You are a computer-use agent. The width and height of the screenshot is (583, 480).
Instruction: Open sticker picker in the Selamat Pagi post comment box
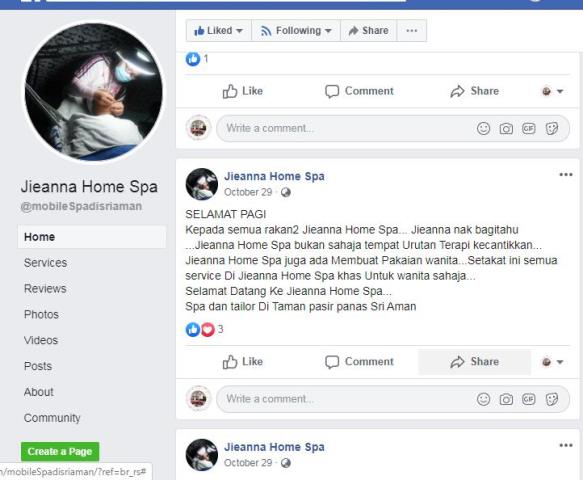point(552,399)
